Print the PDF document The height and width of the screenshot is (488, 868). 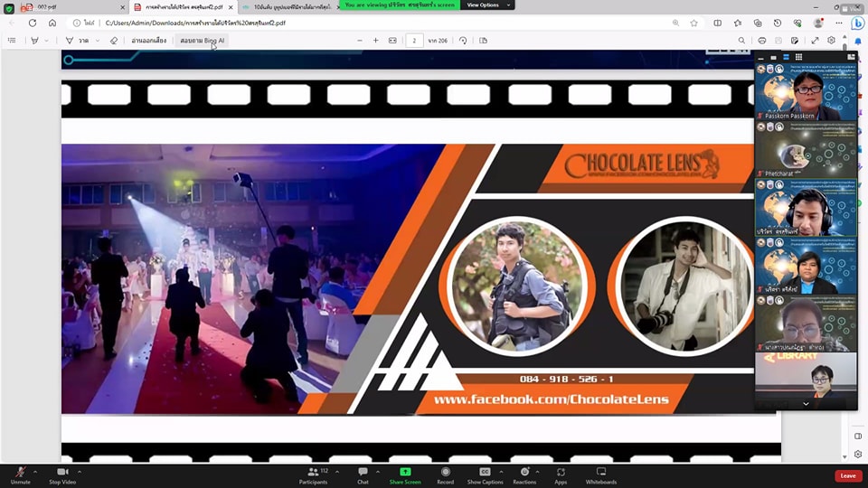click(762, 41)
